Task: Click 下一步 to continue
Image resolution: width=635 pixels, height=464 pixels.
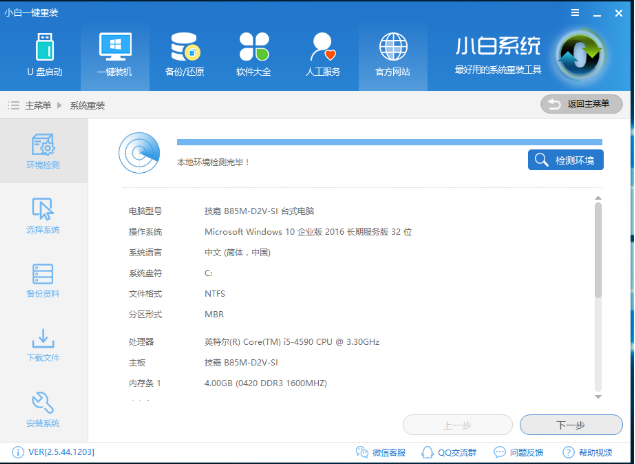Action: coord(571,425)
